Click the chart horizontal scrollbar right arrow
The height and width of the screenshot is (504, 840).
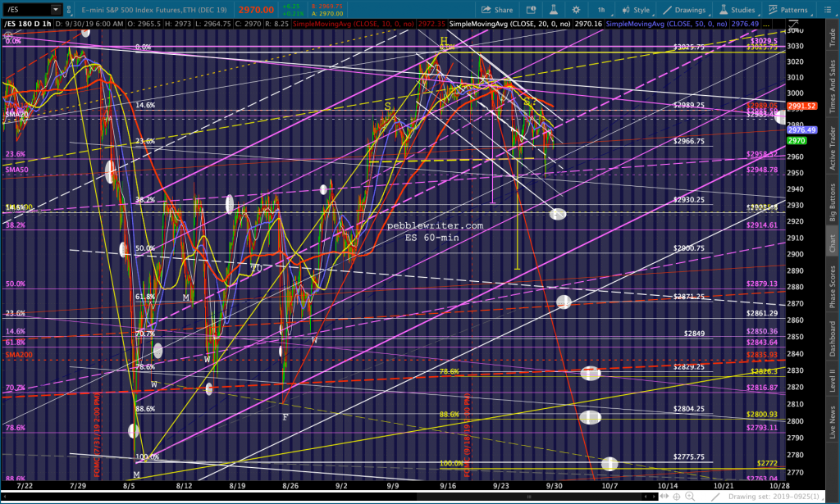point(654,497)
